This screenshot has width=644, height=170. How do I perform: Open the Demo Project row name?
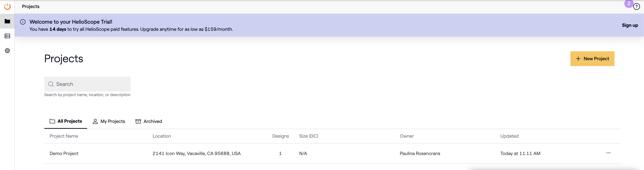(64, 153)
